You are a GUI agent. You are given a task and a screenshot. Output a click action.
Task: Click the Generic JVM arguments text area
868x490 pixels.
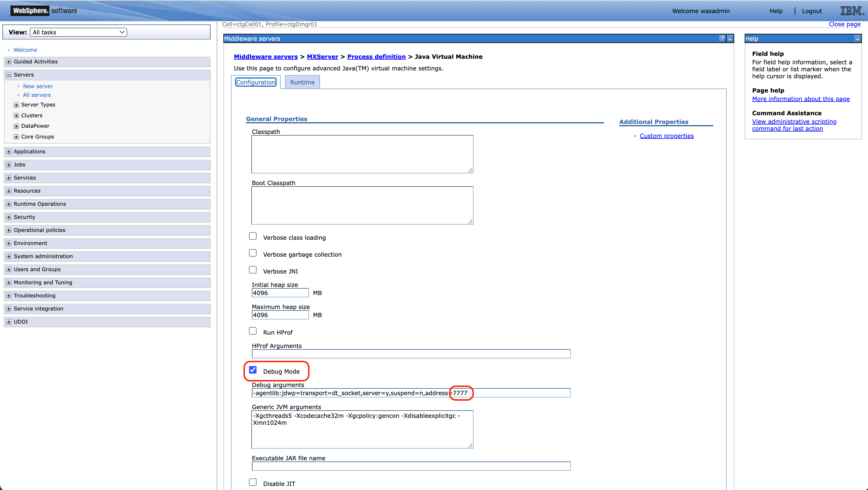point(362,429)
